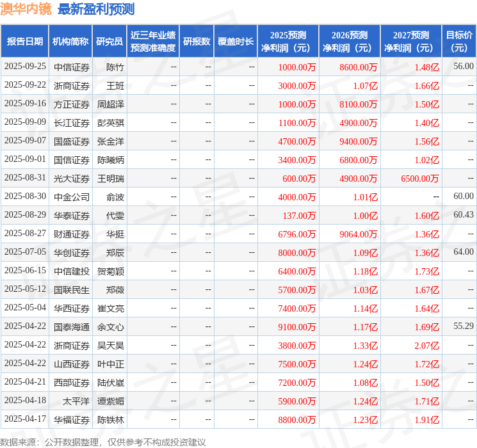Click 方正证券 institution cell

72,104
